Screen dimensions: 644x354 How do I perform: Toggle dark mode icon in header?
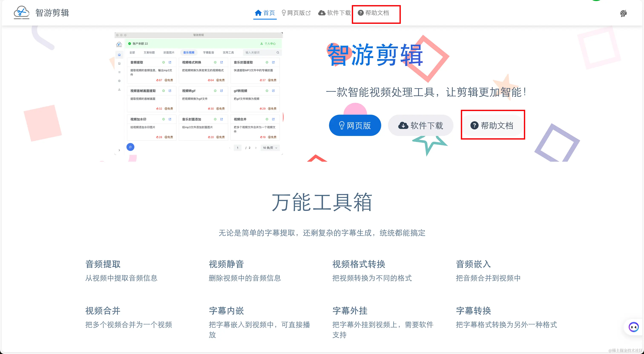coord(623,13)
